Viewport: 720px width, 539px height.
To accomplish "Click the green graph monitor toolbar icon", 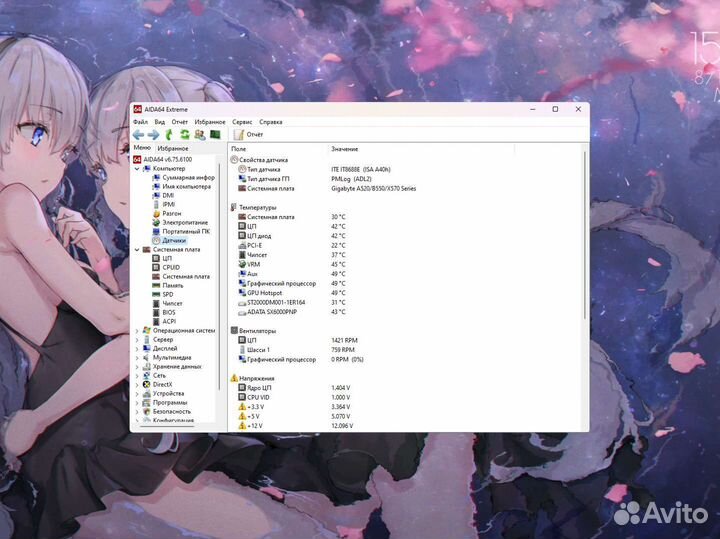I will 215,135.
